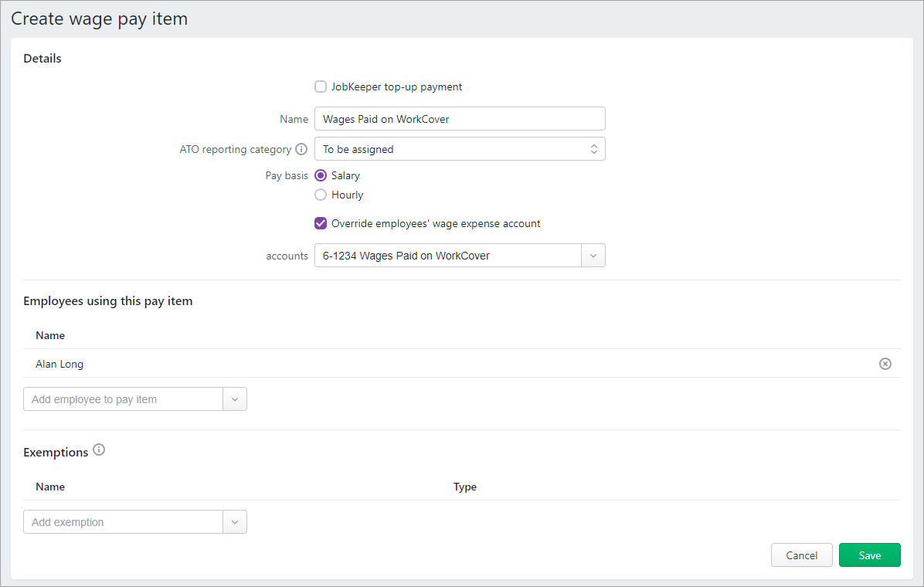Expand the accounts dropdown arrow
This screenshot has height=587, width=924.
click(x=593, y=256)
